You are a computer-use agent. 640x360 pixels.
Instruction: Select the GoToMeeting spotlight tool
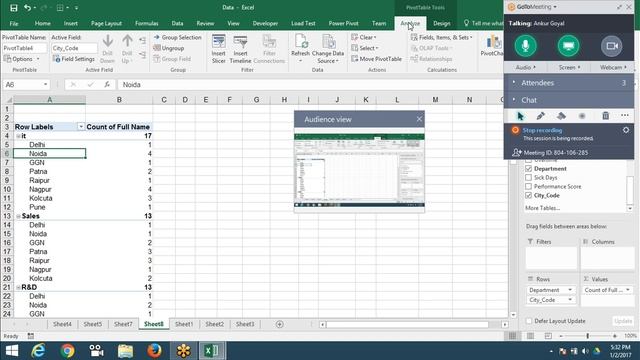582,116
